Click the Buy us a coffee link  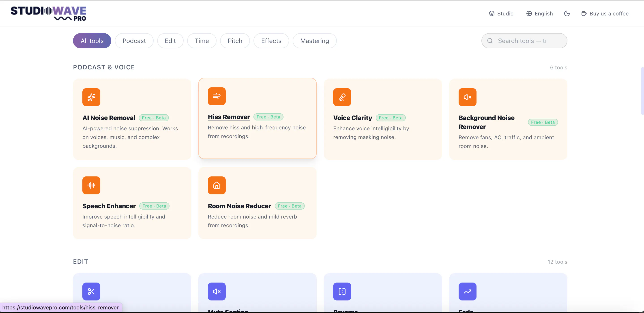tap(605, 13)
